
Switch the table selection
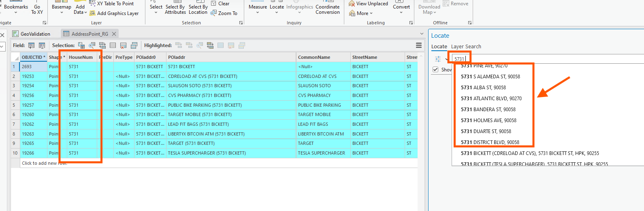tap(102, 45)
